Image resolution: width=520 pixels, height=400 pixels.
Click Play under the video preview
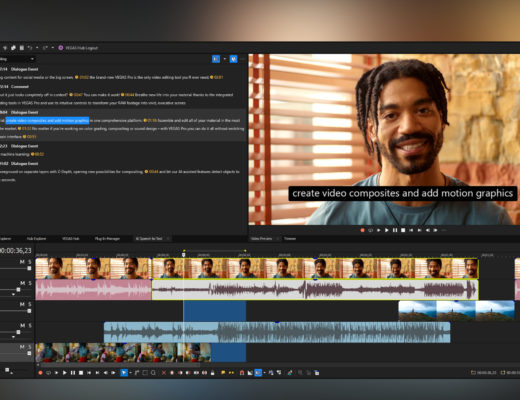pos(387,230)
